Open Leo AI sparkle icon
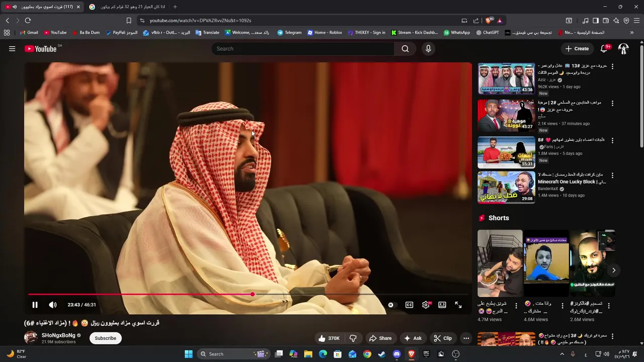 (616, 21)
